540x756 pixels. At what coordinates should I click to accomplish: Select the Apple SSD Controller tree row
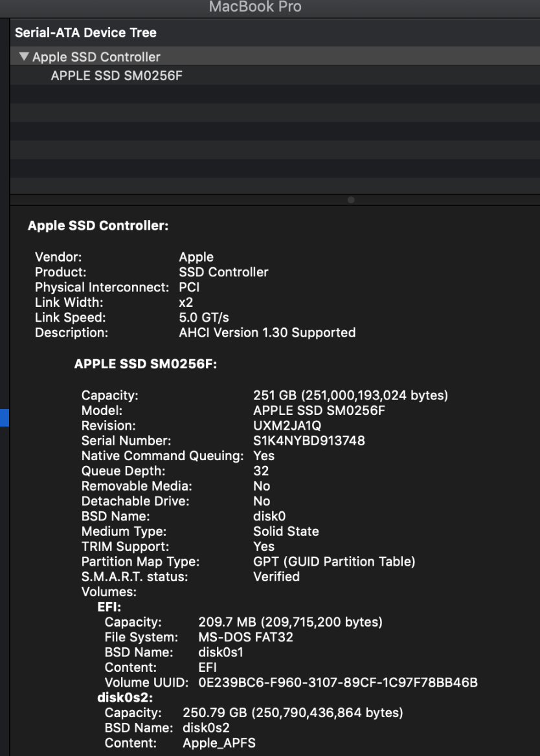point(275,56)
